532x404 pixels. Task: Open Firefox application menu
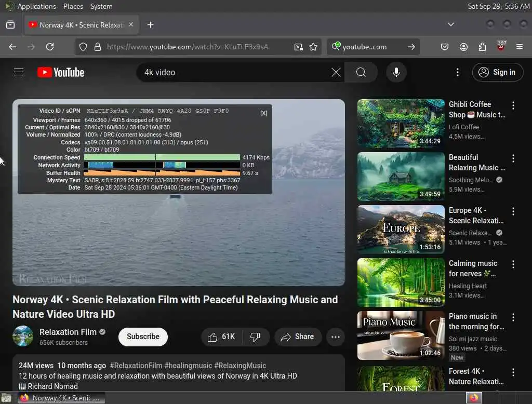tap(520, 47)
